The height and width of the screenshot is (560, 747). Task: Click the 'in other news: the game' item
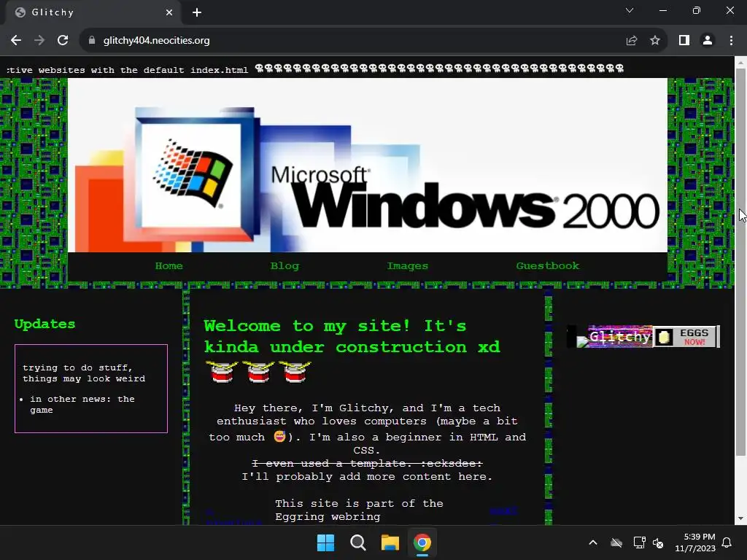coord(82,404)
